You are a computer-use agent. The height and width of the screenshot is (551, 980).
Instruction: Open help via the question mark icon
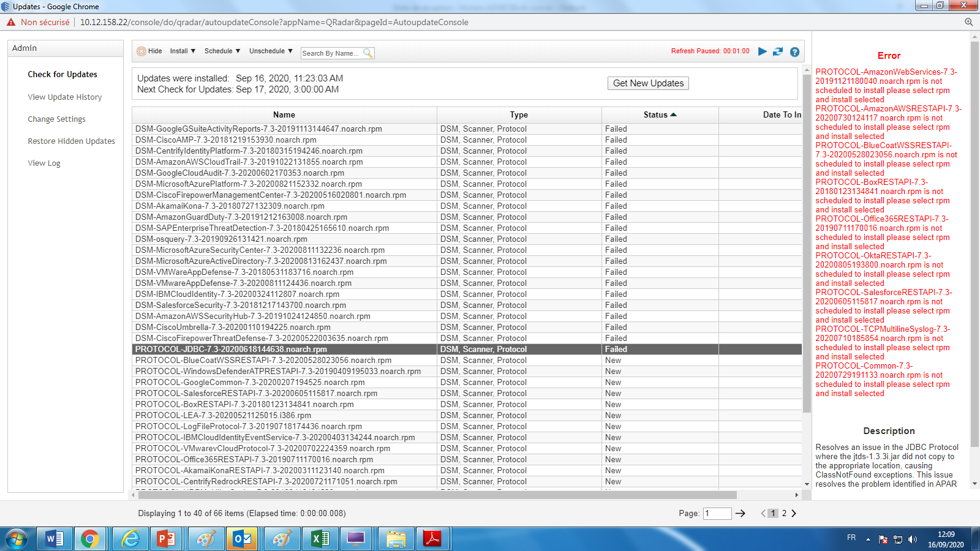click(794, 52)
